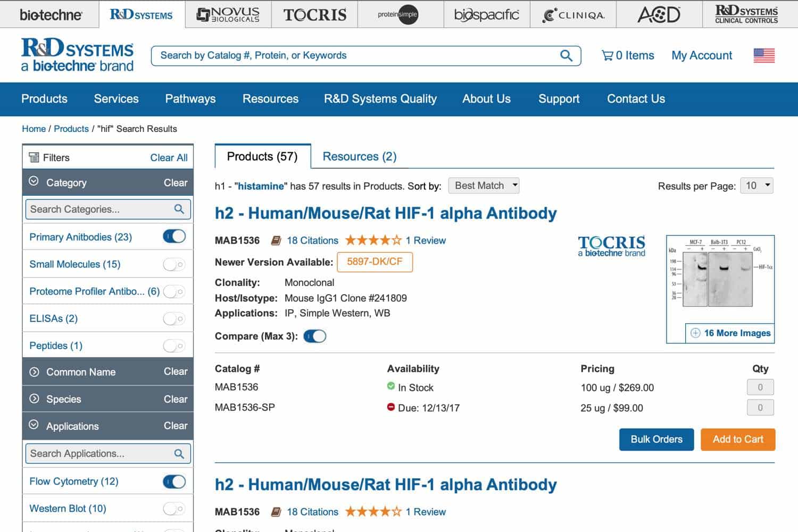Click citations book icon in first result
Viewport: 798px width, 532px height.
click(276, 240)
